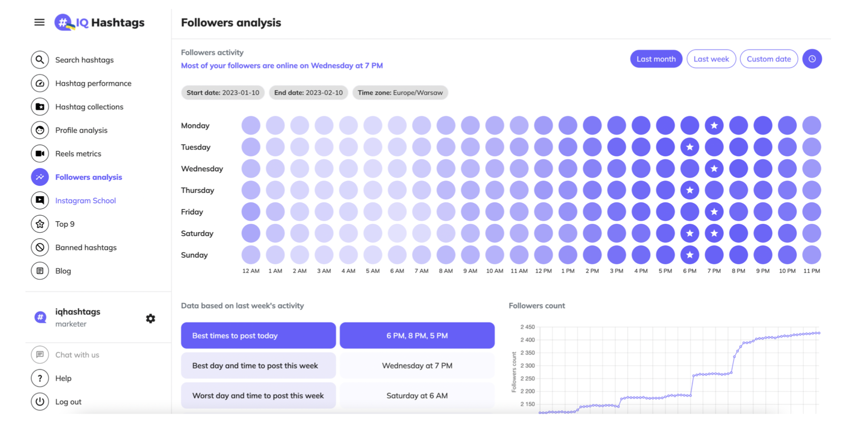Click the iqhashtags account name
The image size is (868, 421).
point(78,311)
